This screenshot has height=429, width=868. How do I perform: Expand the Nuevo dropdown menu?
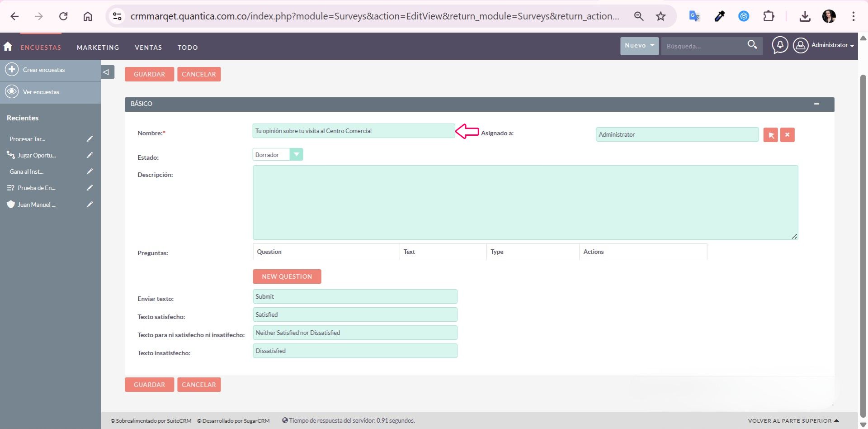tap(639, 46)
